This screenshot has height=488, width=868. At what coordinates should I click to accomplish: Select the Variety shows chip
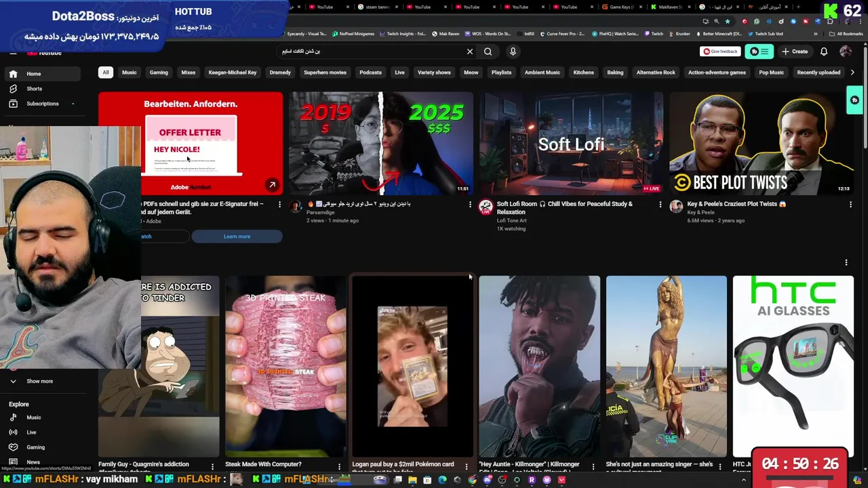pos(434,73)
